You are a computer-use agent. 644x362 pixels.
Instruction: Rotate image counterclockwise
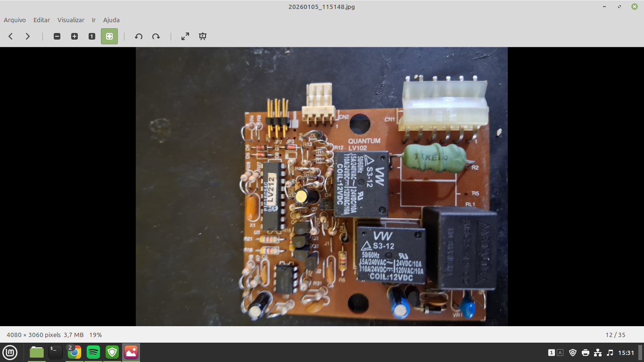point(139,36)
